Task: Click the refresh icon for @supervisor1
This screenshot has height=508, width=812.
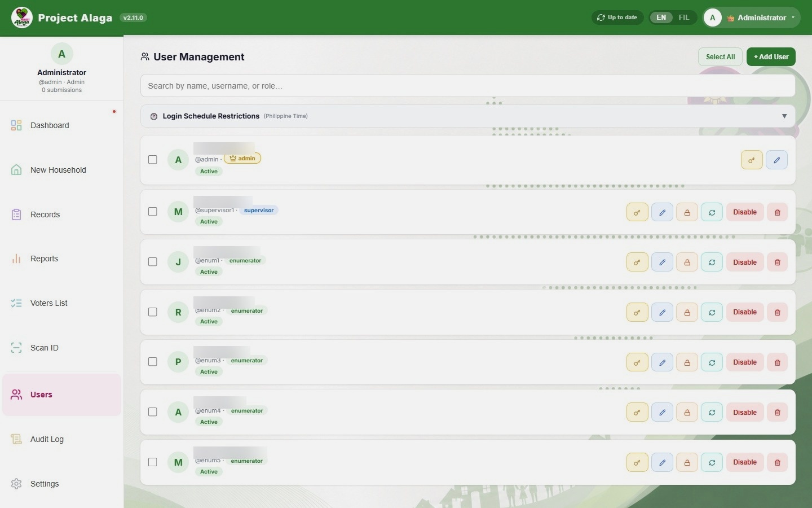Action: (712, 212)
